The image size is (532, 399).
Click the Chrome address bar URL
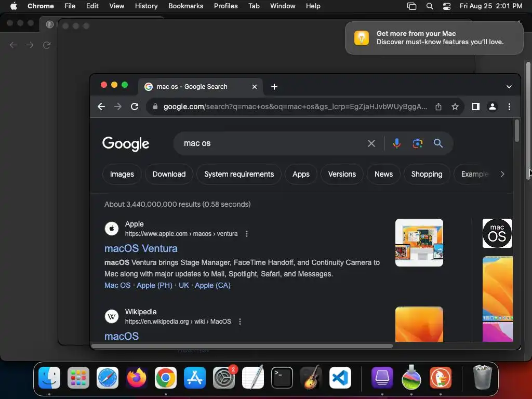click(x=295, y=107)
